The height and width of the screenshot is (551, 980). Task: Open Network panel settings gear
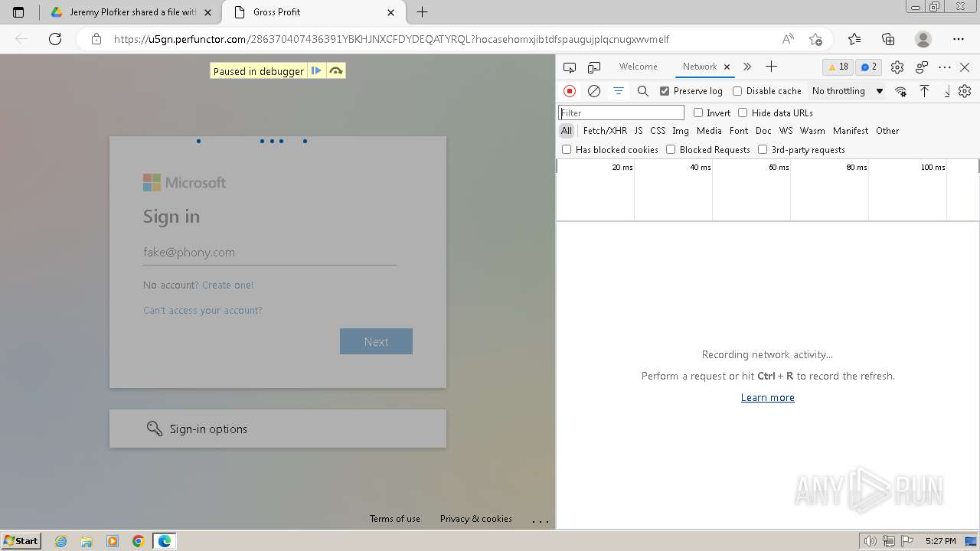pyautogui.click(x=965, y=91)
